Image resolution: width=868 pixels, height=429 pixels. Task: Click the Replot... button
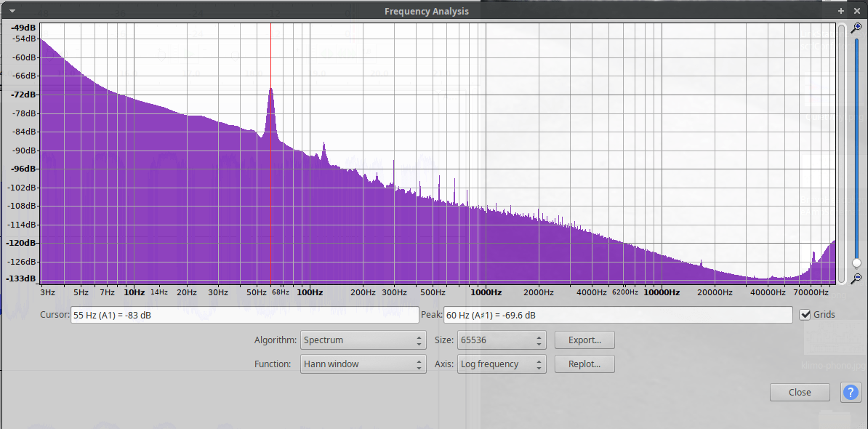584,364
